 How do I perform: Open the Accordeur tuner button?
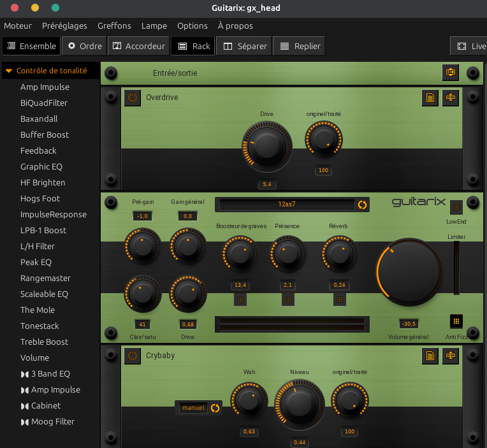pyautogui.click(x=138, y=46)
